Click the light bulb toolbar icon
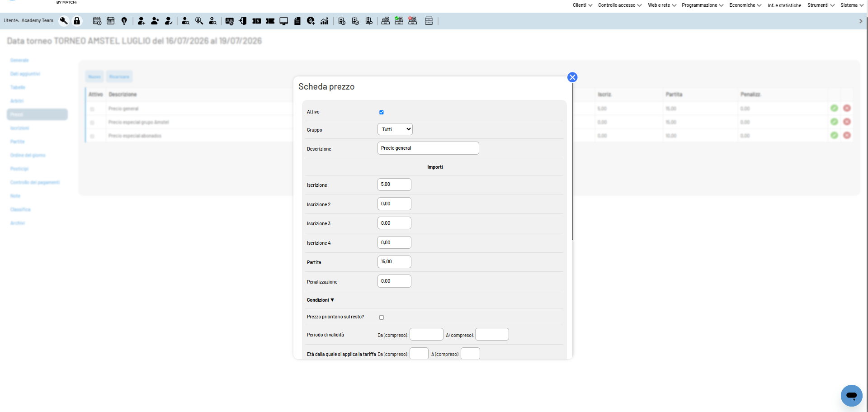 tap(124, 21)
